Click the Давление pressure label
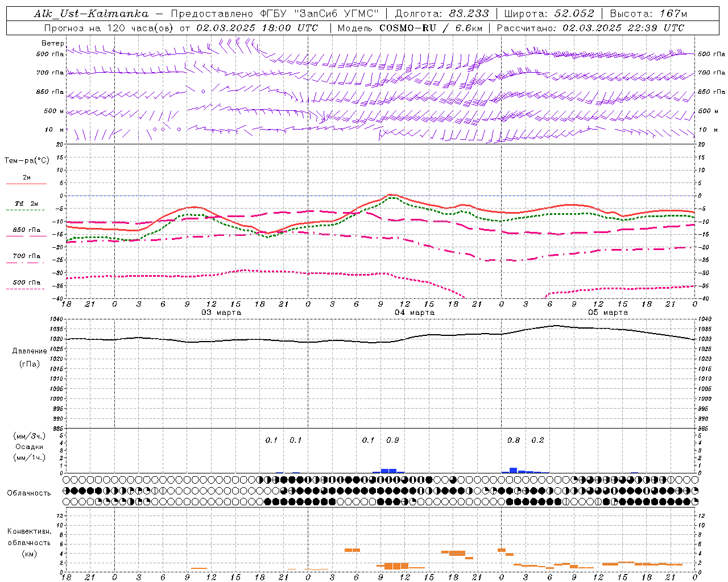This screenshot has width=728, height=582. click(x=30, y=351)
